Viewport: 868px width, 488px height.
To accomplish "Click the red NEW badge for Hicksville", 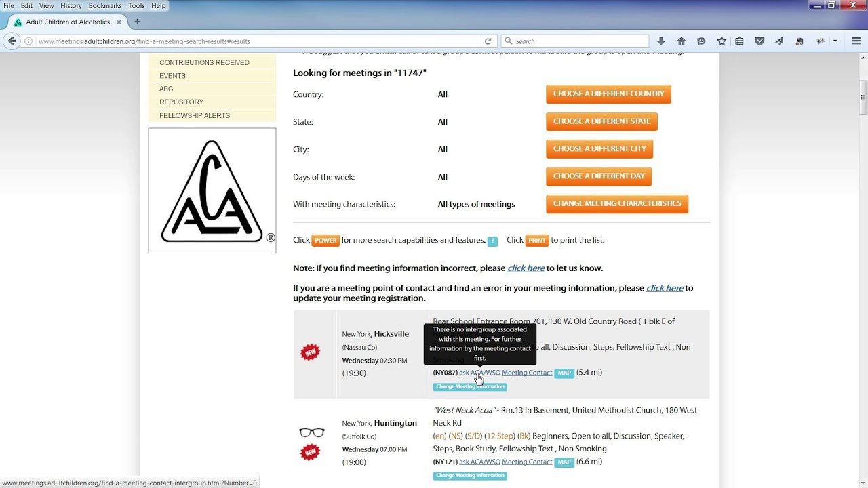I will tap(310, 352).
